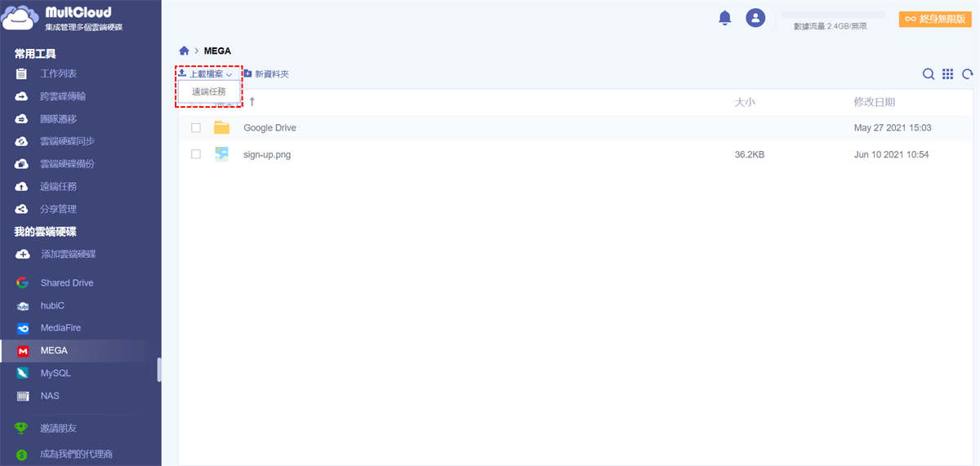Image resolution: width=980 pixels, height=466 pixels.
Task: Click the 數據流量:2.4GB/無限 text
Action: 831,27
